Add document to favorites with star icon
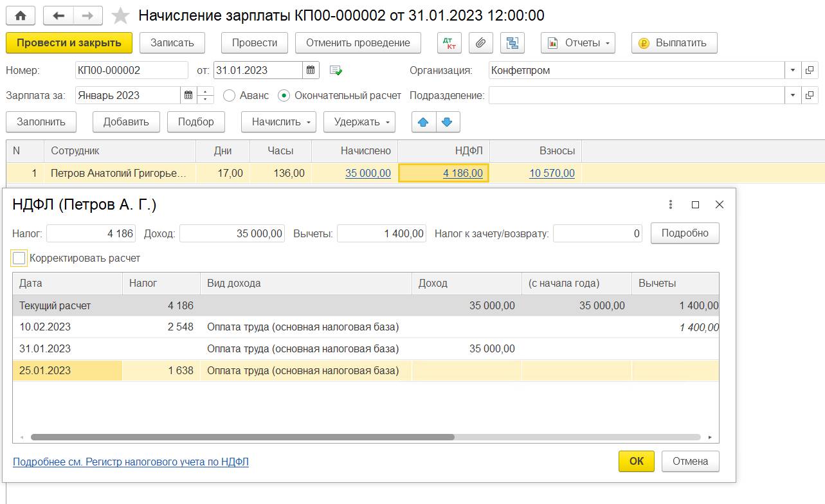825x504 pixels. tap(120, 15)
